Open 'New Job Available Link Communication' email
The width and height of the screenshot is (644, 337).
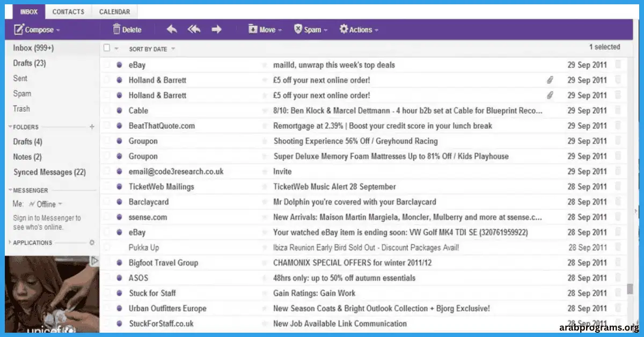coord(340,324)
